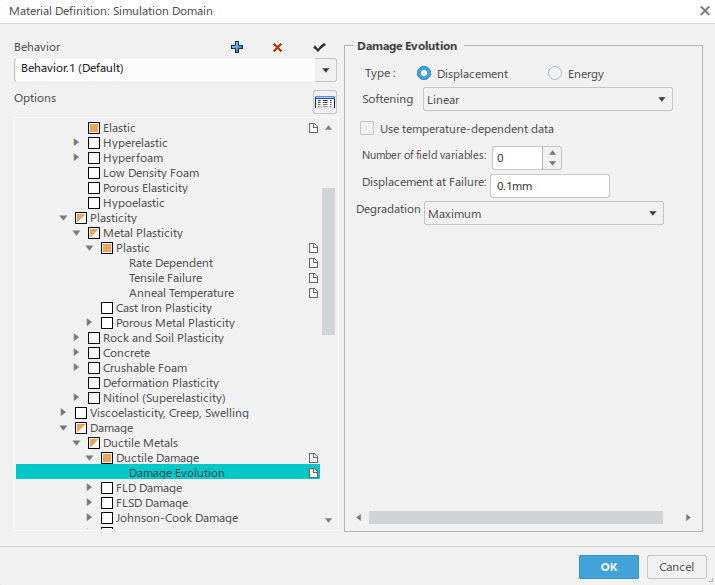Viewport: 715px width, 585px height.
Task: Close the Material Definition dialog
Action: click(x=704, y=10)
